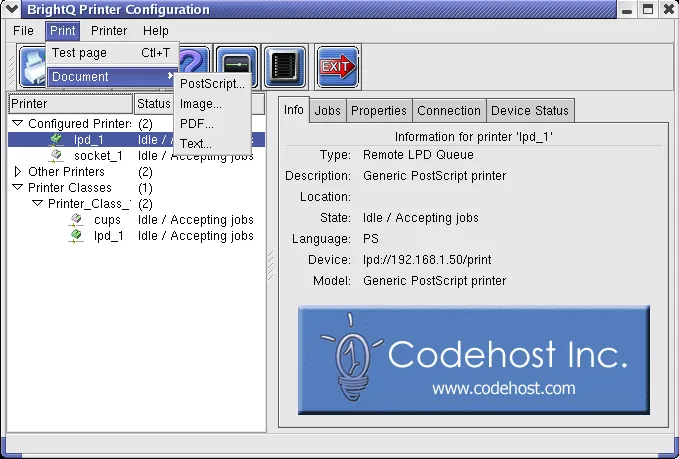Click the slider panel toolbar icon
Image resolution: width=679 pixels, height=459 pixels.
coord(237,68)
